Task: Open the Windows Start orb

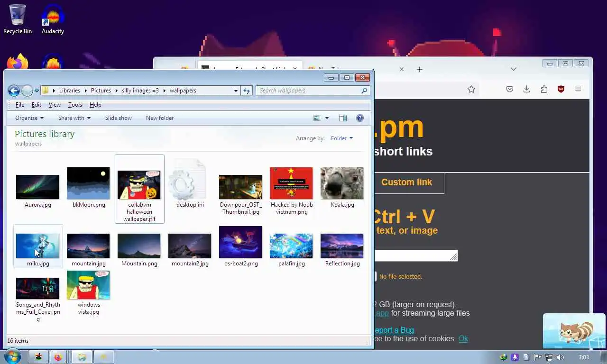Action: (x=12, y=356)
